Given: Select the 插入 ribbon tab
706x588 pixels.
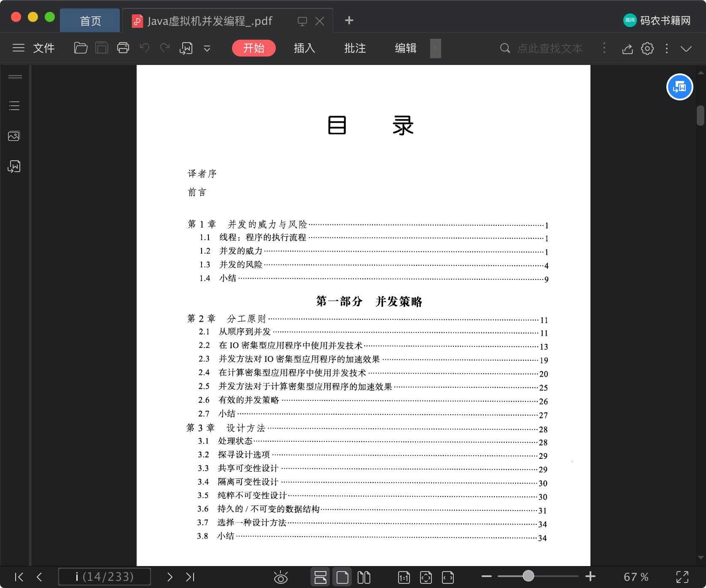Looking at the screenshot, I should pyautogui.click(x=304, y=48).
